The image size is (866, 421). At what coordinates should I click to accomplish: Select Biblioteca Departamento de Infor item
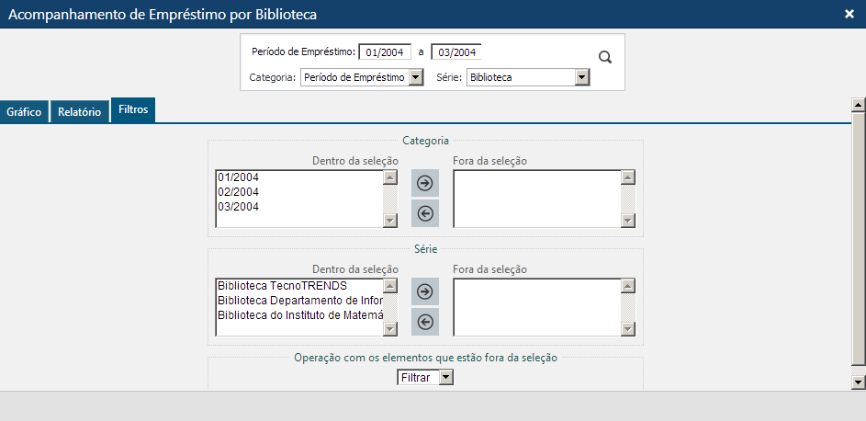click(x=300, y=300)
